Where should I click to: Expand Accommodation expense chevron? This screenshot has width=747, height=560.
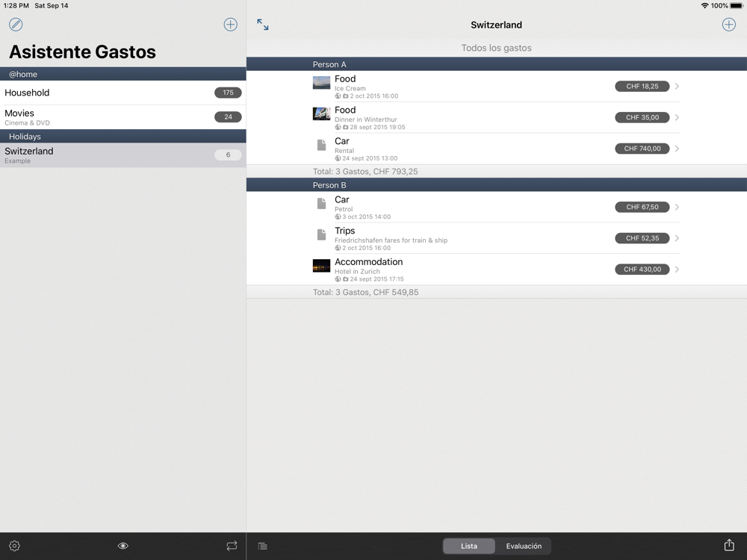tap(677, 270)
